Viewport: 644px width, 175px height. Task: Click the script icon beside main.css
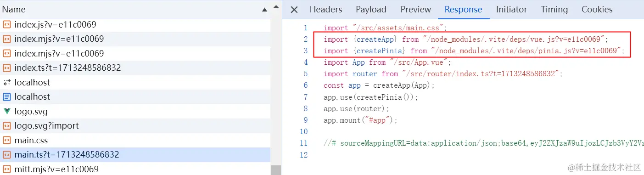click(x=7, y=140)
